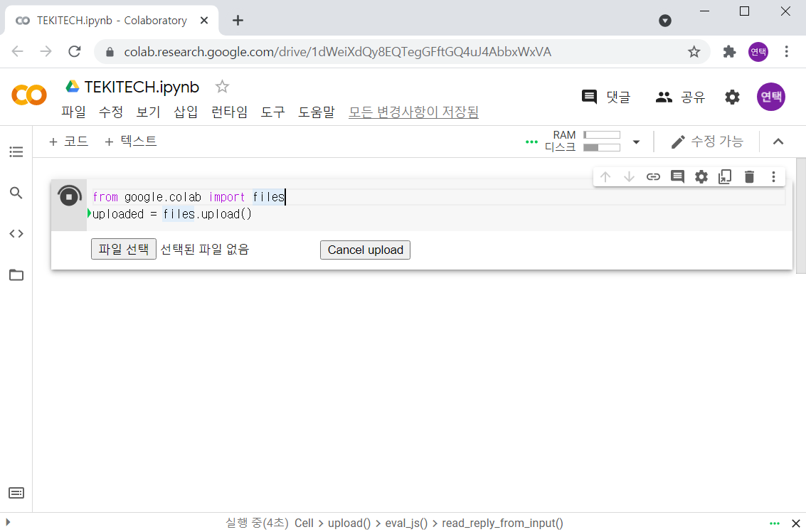The height and width of the screenshot is (532, 806).
Task: Click the vertical scrollbar of the notebook
Action: pyautogui.click(x=800, y=216)
